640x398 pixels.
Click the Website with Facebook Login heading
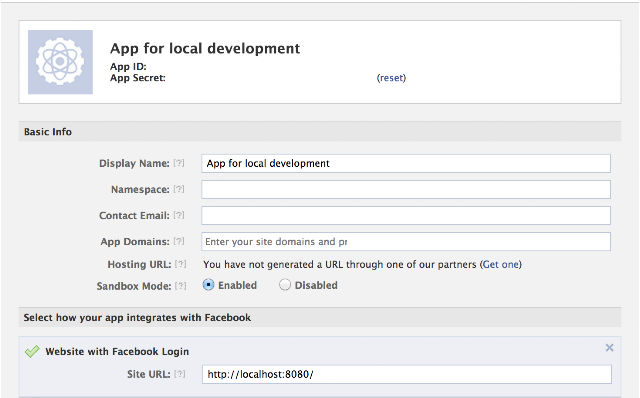[x=117, y=351]
